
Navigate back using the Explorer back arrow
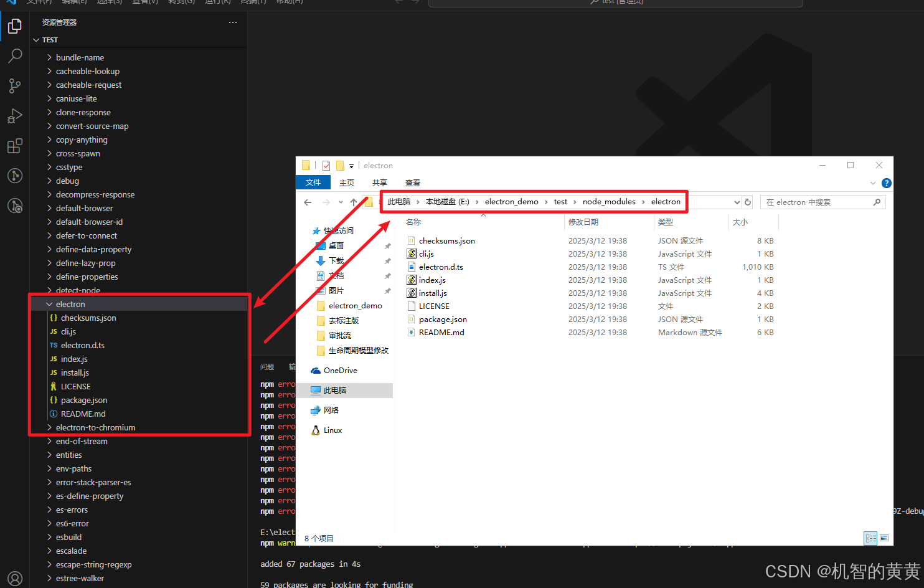click(308, 202)
